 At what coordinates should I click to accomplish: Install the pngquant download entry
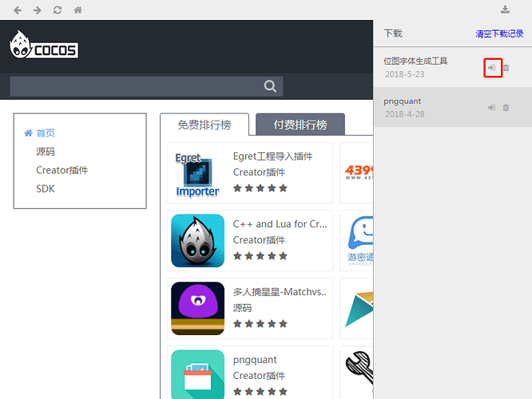click(491, 108)
